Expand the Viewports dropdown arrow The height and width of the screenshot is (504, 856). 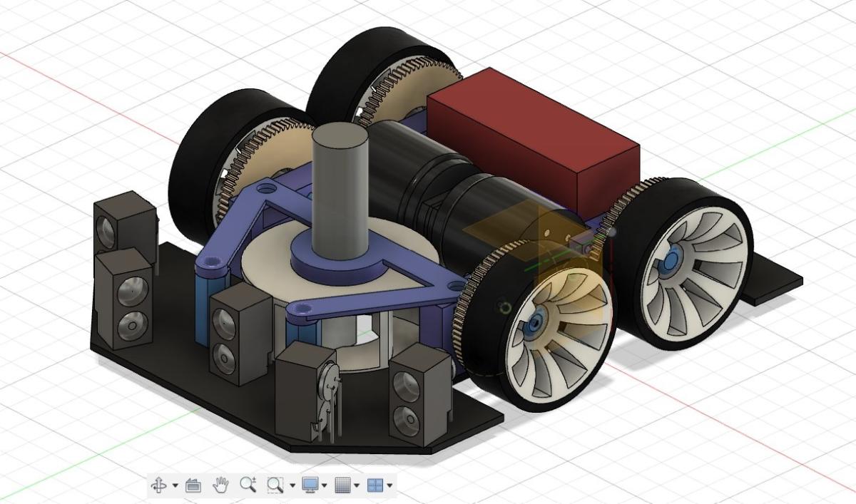(x=389, y=486)
